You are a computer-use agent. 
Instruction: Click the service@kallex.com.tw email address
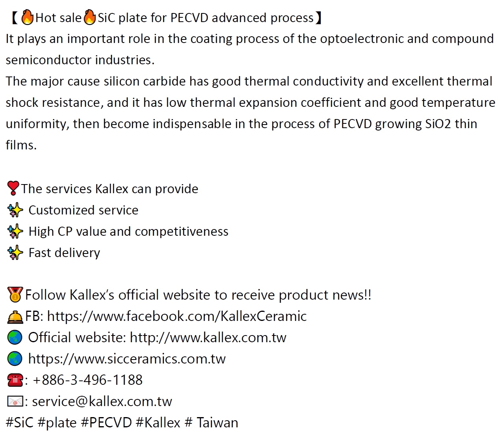pyautogui.click(x=102, y=401)
